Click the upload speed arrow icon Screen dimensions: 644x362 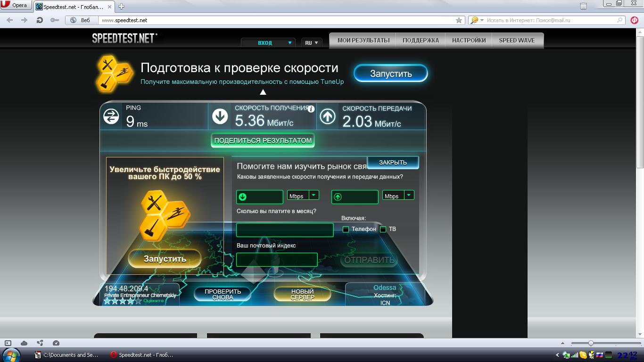point(328,116)
